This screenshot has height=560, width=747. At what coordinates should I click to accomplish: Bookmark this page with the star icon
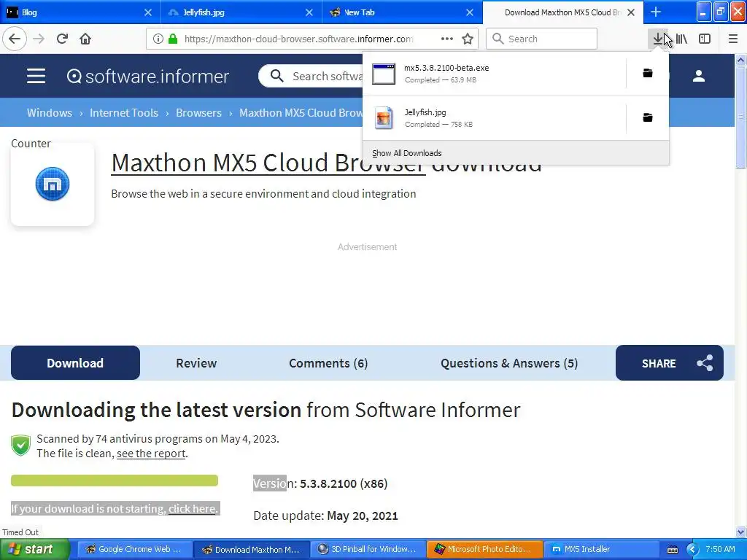[468, 39]
